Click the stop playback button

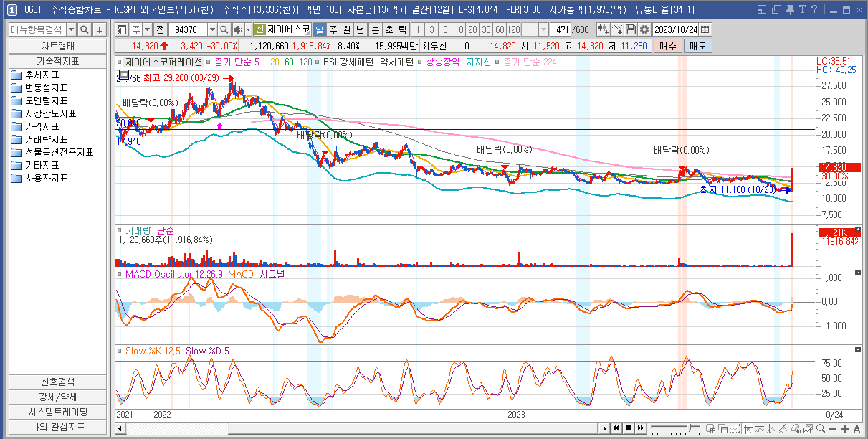pos(629,428)
